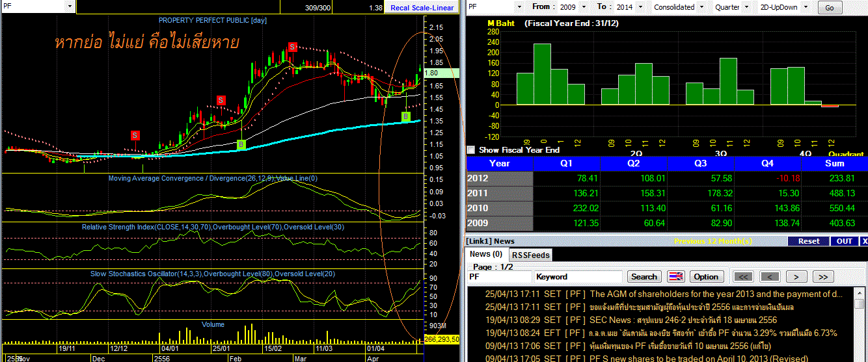Click the 178.32 cell for 2011 Q3

[701, 193]
